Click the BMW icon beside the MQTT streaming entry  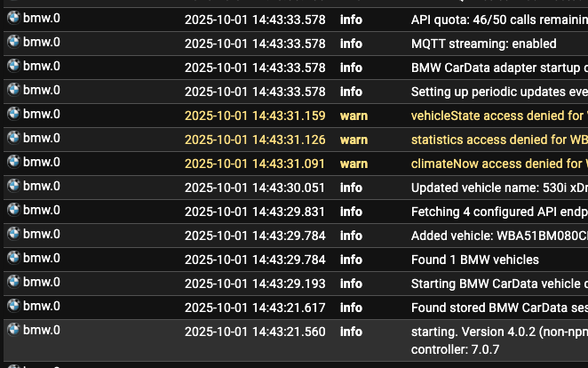click(x=13, y=42)
